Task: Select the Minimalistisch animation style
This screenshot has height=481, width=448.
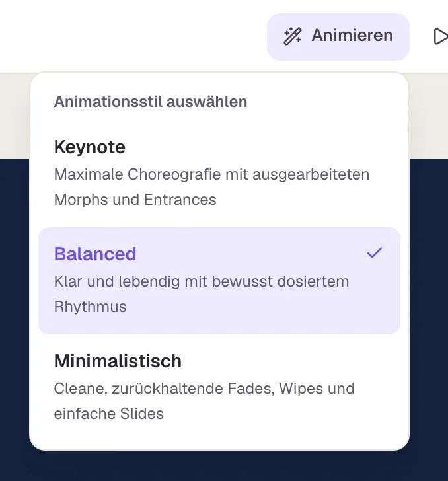Action: pyautogui.click(x=219, y=387)
